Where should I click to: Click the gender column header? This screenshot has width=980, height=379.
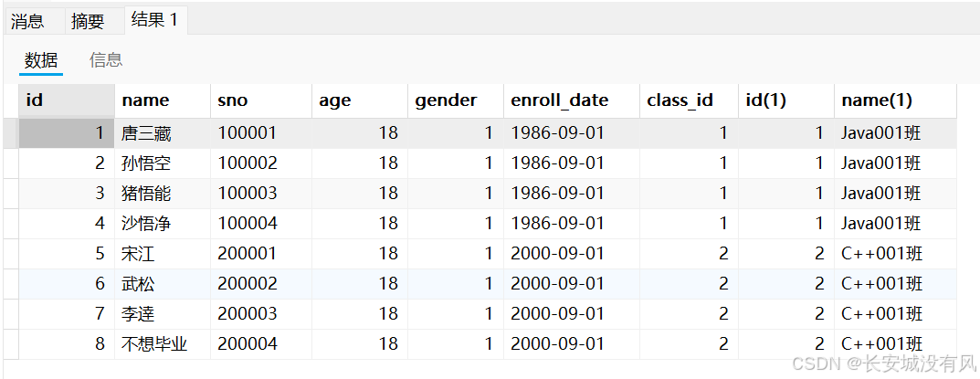click(446, 100)
